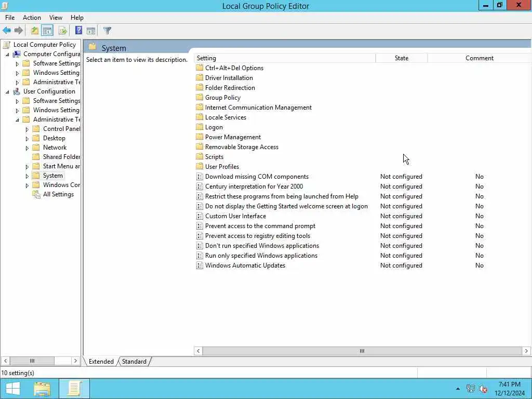This screenshot has width=532, height=399.
Task: Toggle Show/Hide Console Tree toolbar icon
Action: click(x=47, y=31)
